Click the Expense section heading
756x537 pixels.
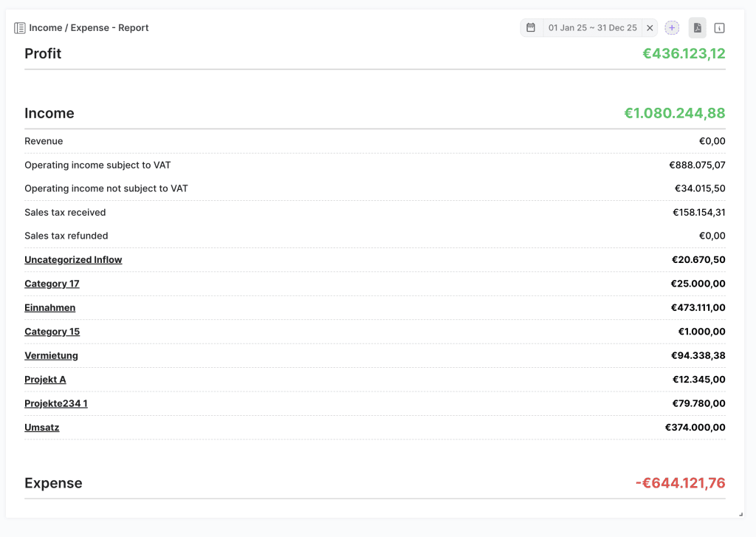tap(53, 483)
